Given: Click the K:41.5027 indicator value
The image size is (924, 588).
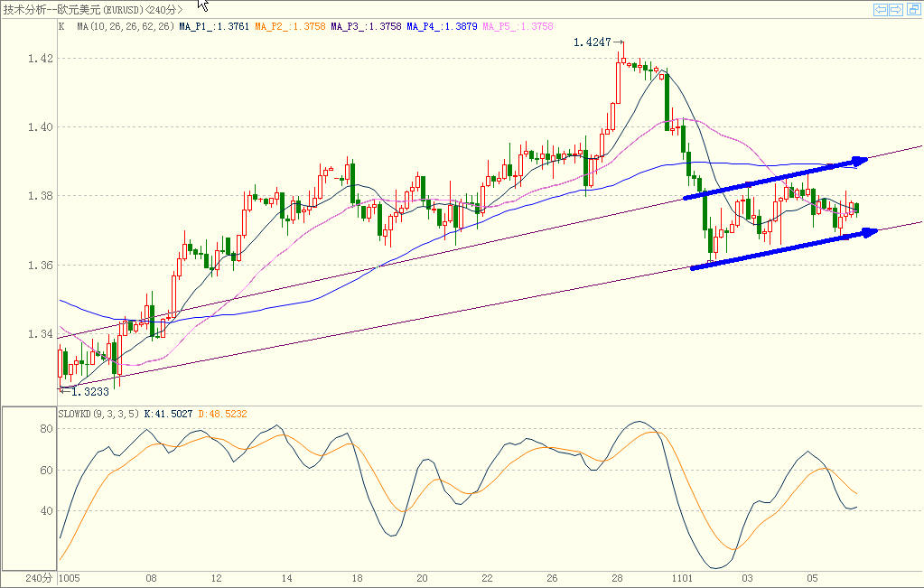Looking at the screenshot, I should (169, 415).
